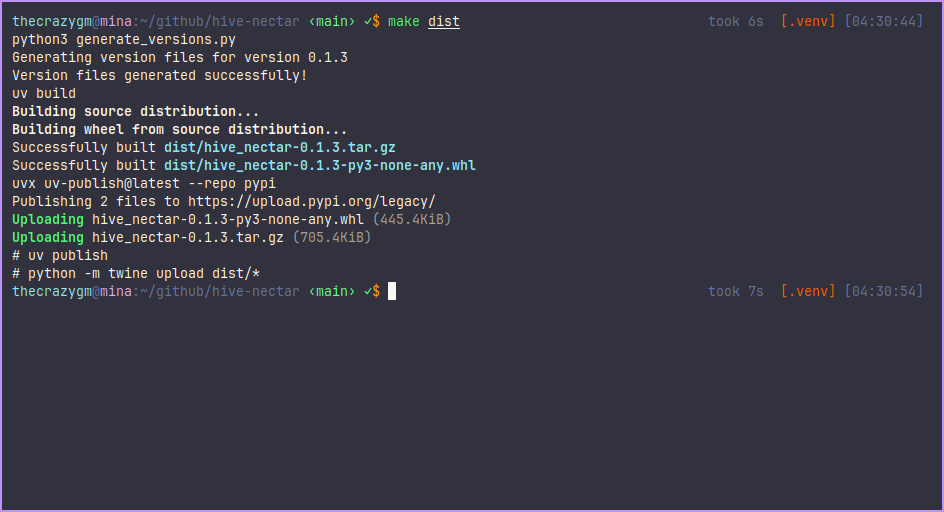Click the "took 6s" duration text
Screen dimensions: 944x512
736,21
